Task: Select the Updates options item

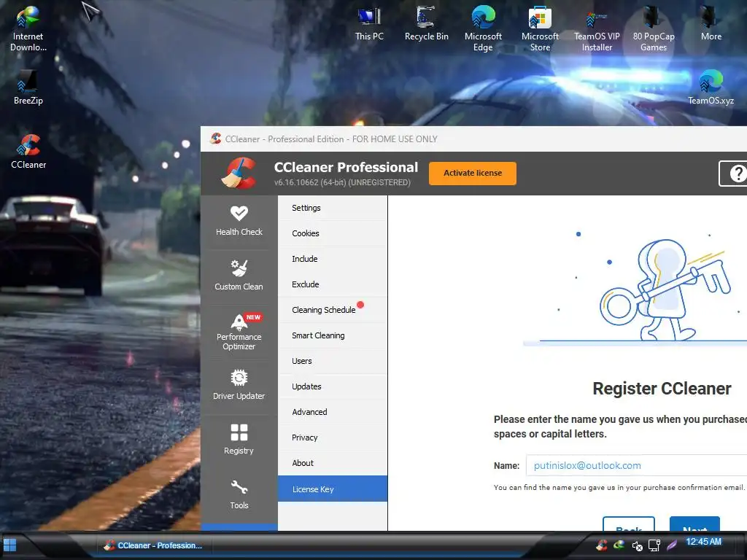Action: (x=333, y=386)
